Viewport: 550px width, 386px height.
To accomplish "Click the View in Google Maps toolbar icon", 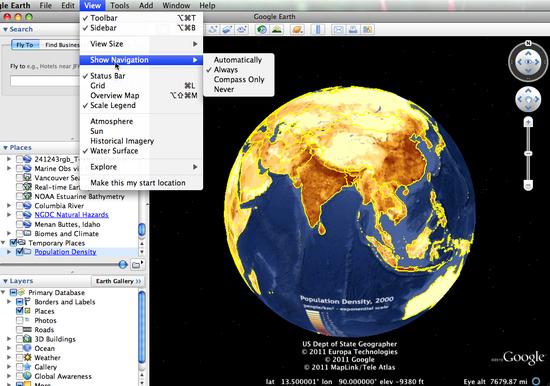I will click(367, 29).
